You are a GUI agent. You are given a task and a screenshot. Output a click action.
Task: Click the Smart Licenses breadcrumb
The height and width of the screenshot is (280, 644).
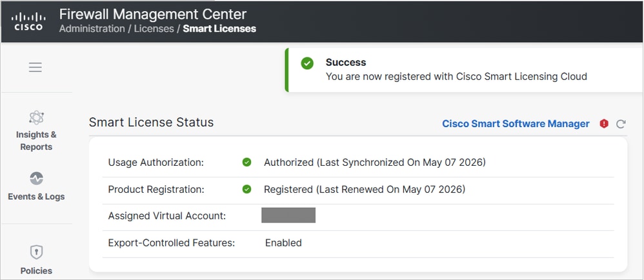pyautogui.click(x=219, y=29)
